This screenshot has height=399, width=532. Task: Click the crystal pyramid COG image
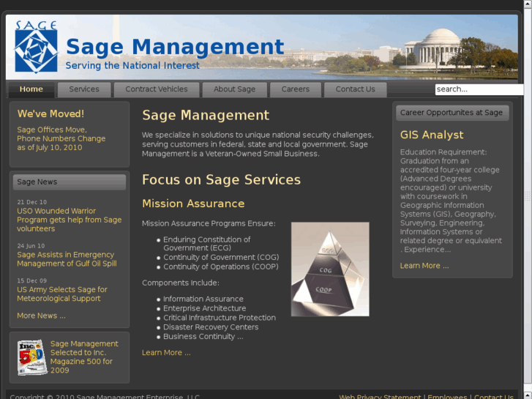coord(330,269)
